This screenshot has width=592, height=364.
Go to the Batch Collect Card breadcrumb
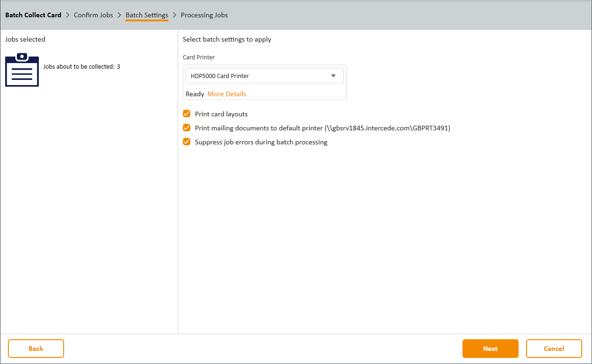pyautogui.click(x=33, y=15)
